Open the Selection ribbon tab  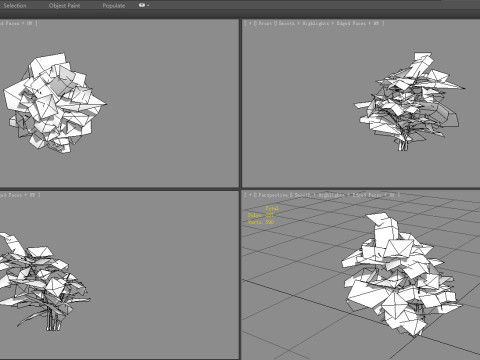pyautogui.click(x=15, y=6)
